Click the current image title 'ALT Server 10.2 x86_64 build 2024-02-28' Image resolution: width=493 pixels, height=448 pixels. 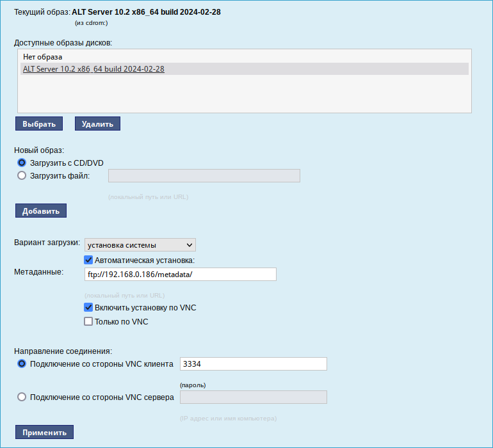point(146,12)
